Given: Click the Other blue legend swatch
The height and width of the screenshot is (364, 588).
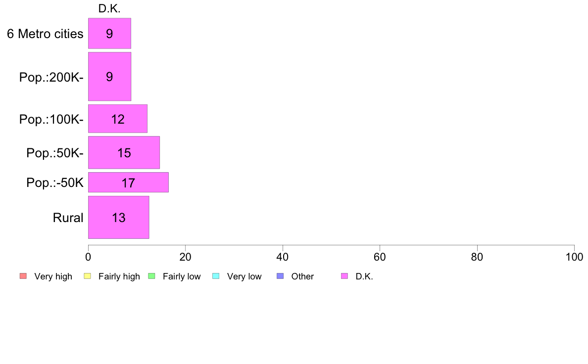Looking at the screenshot, I should point(280,276).
